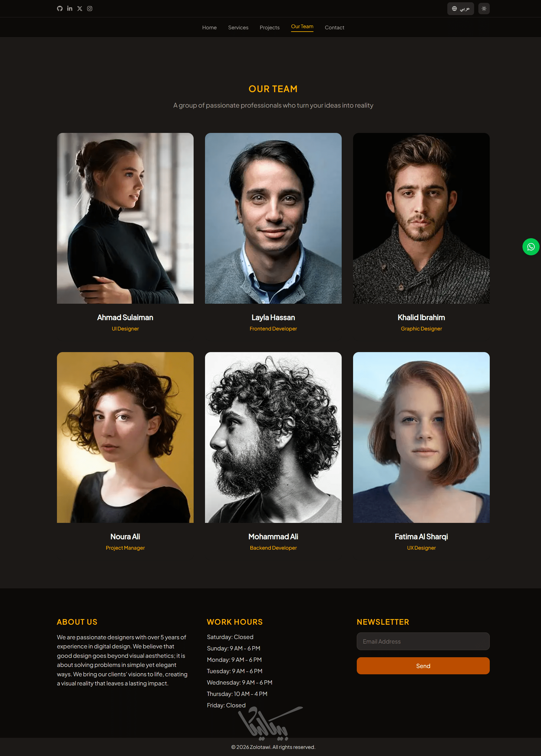Navigate to Projects in the navbar

pyautogui.click(x=269, y=27)
